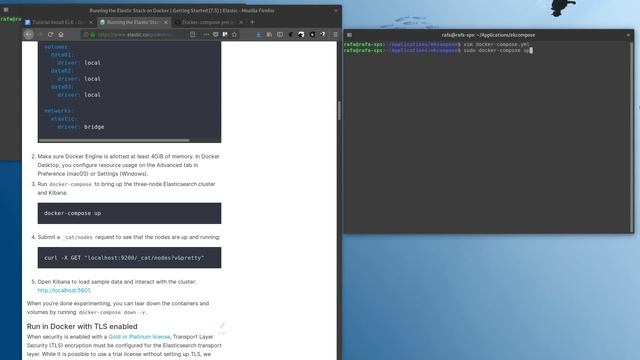Click the terminal title bar text
Viewport: 640px width, 360px height.
tap(488, 35)
